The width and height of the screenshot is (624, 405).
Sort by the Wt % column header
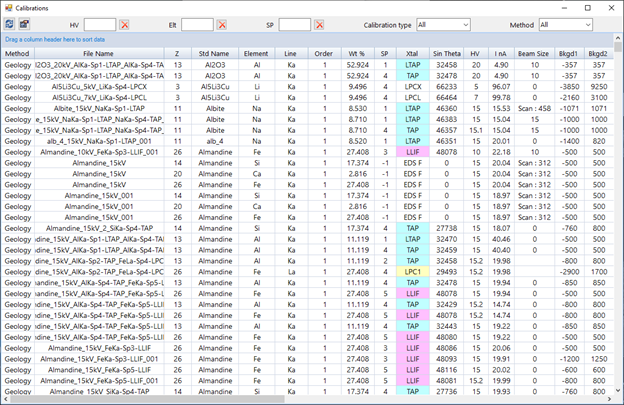click(x=357, y=53)
